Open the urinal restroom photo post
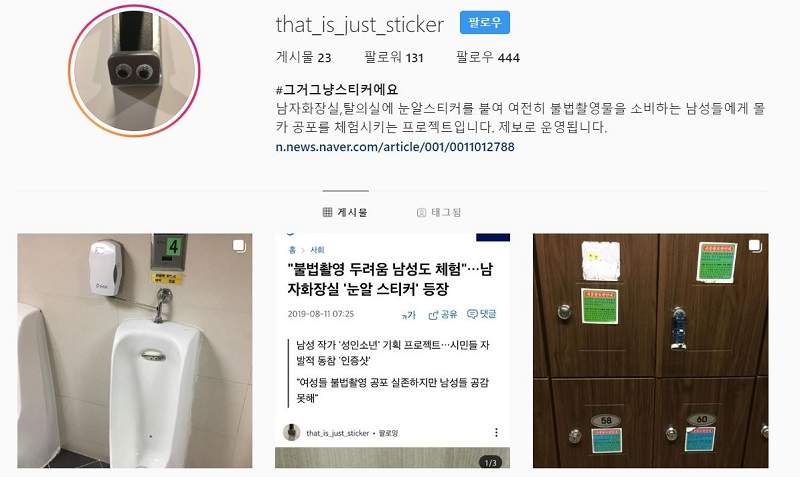 [135, 350]
